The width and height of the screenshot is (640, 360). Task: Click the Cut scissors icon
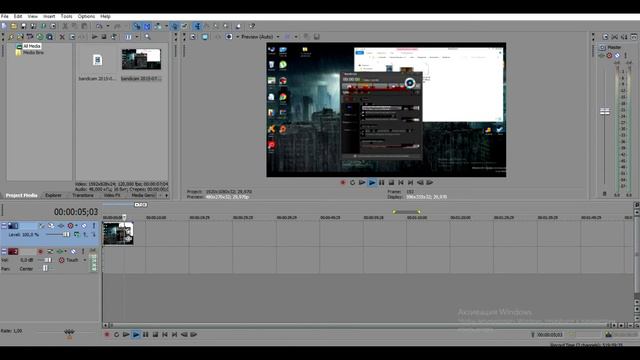pyautogui.click(x=65, y=26)
